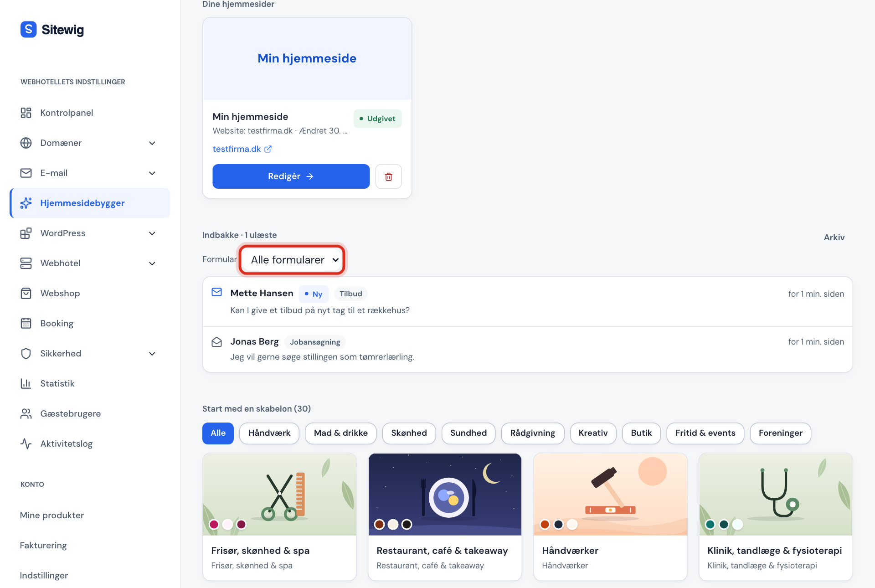Screen dimensions: 875x588
Task: Click the E-mail envelope icon in sidebar
Action: [26, 173]
